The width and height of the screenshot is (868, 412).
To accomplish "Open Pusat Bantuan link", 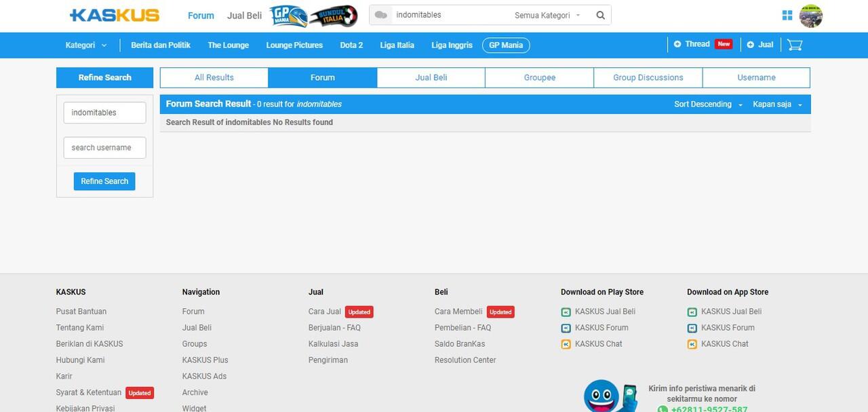I will click(x=81, y=312).
